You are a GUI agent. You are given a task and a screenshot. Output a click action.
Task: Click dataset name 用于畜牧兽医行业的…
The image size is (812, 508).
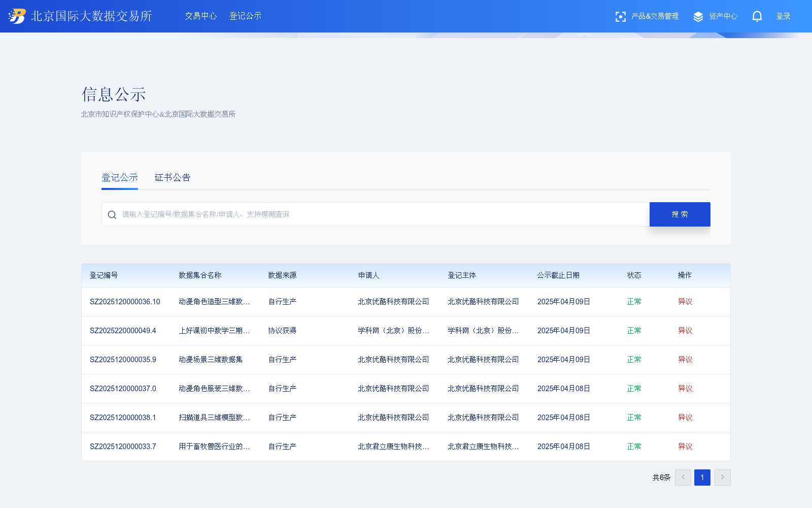click(x=214, y=447)
